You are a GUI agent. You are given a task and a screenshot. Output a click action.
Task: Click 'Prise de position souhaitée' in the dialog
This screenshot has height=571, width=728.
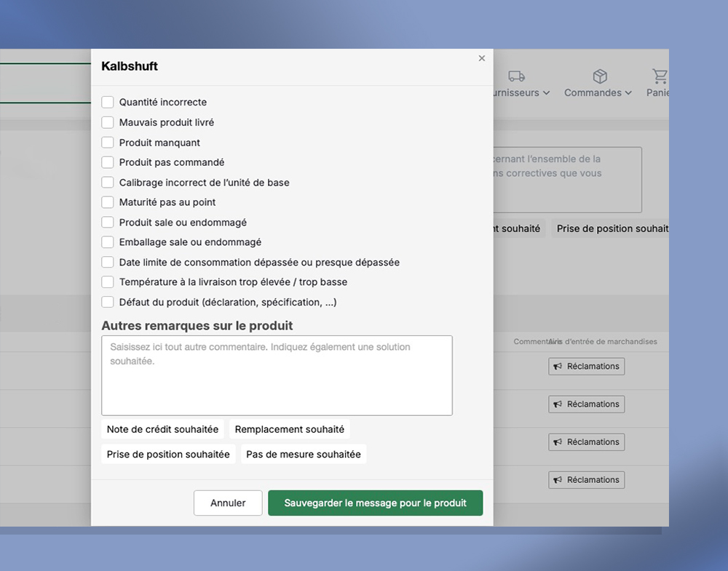click(168, 455)
